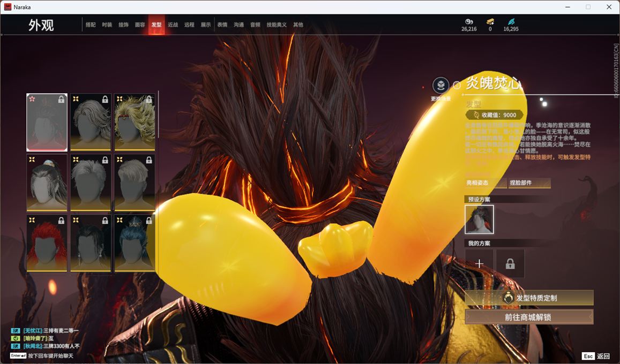
Task: Click the teal feather currency icon
Action: point(511,21)
